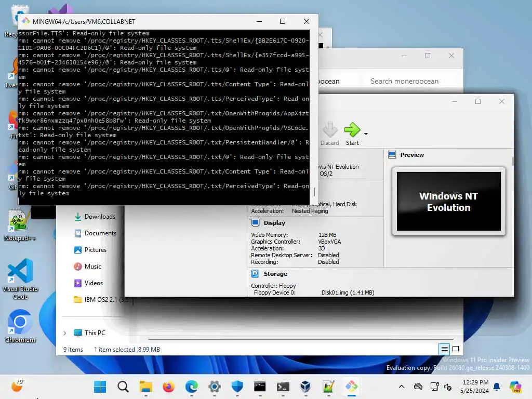The height and width of the screenshot is (399, 532).
Task: Switch to Git Bash on taskbar
Action: [x=352, y=387]
